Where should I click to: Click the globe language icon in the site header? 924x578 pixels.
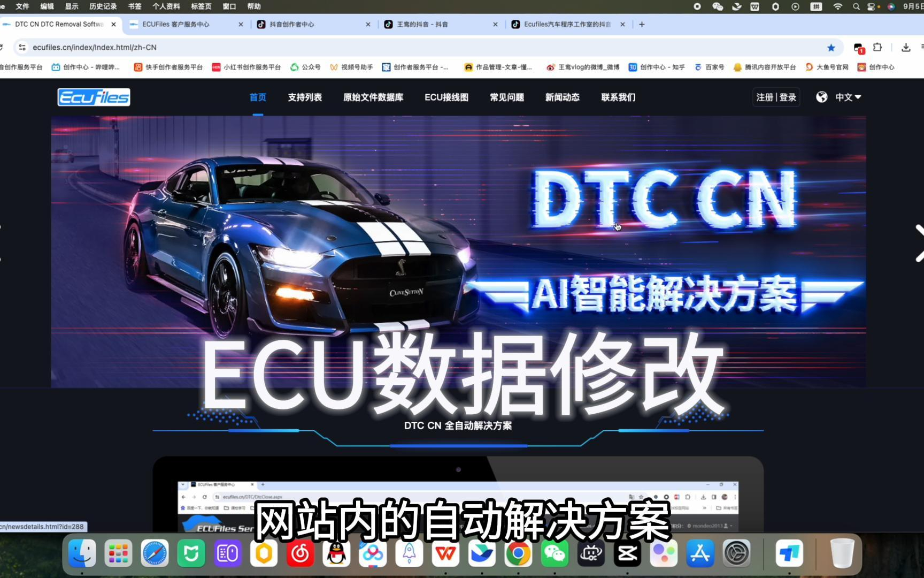pyautogui.click(x=822, y=97)
